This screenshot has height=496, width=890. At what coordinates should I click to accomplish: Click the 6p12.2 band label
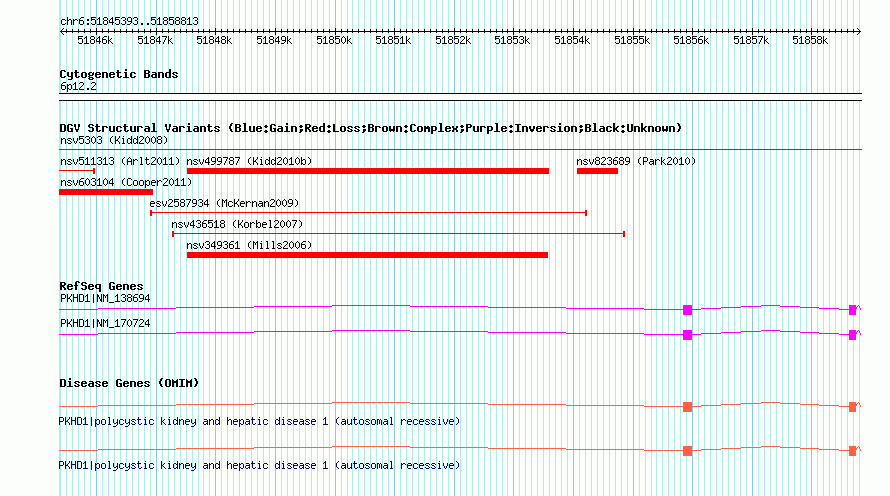78,87
